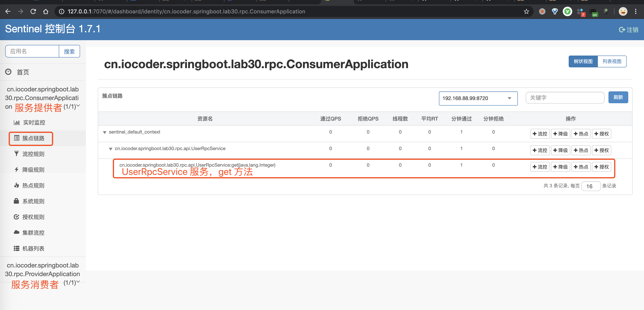Switch to 树状视图 tree view

[x=583, y=61]
